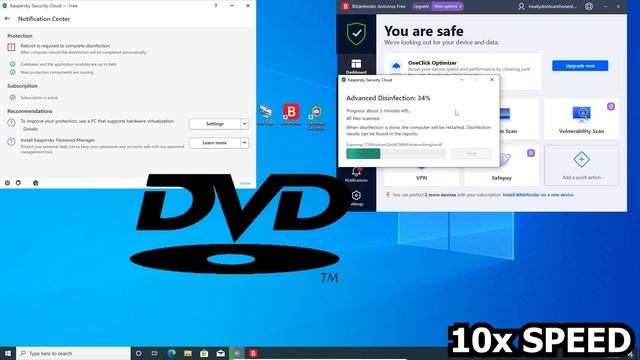
Task: Open Cortana circle on taskbar
Action: coord(138,353)
